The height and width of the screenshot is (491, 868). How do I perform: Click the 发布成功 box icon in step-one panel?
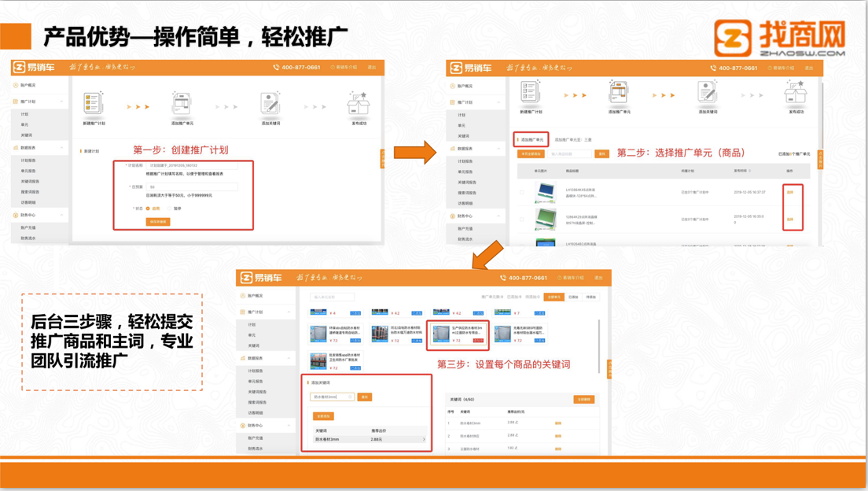tap(358, 105)
